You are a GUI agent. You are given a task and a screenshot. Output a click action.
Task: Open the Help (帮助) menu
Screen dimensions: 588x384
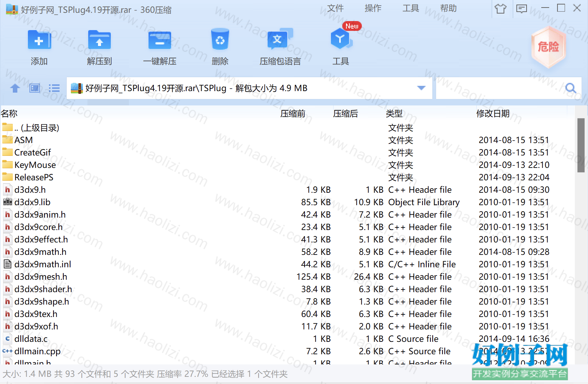coord(449,8)
